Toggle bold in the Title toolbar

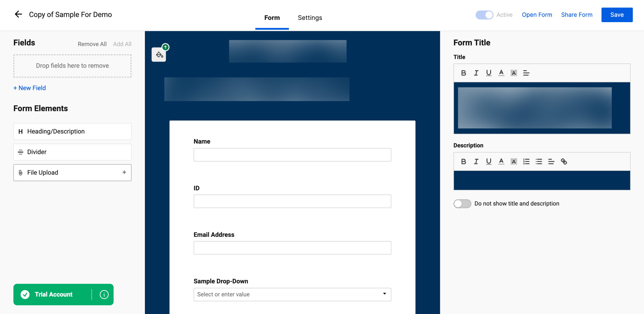pos(463,73)
